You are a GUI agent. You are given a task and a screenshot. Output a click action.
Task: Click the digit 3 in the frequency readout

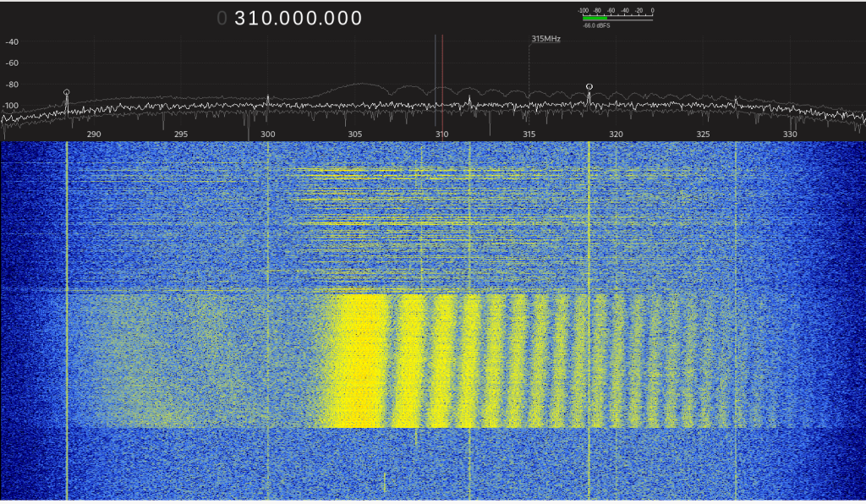tap(241, 19)
